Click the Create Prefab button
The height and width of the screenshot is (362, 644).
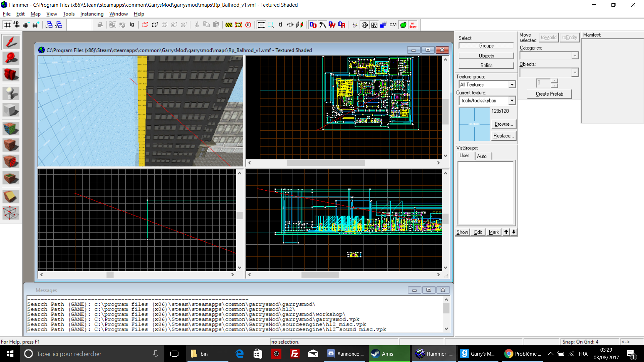(x=549, y=94)
